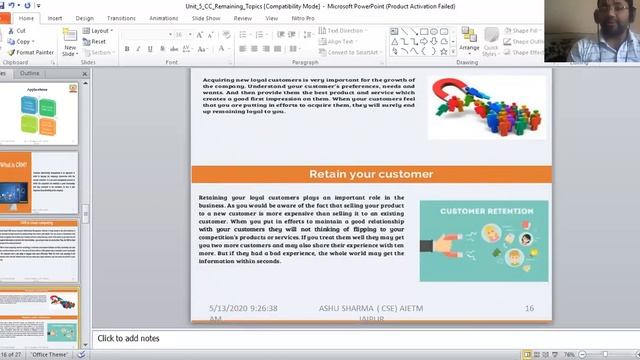Viewport: 640px width, 360px height.
Task: Click the Shape Outline button
Action: coord(524,42)
